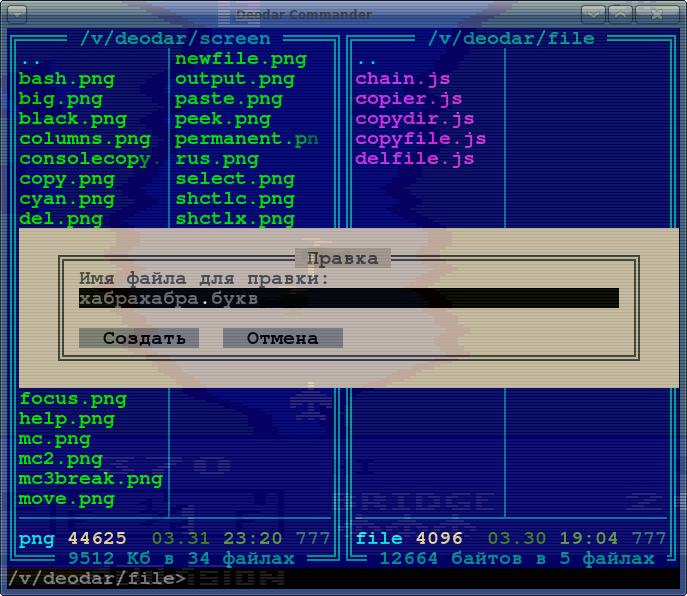The width and height of the screenshot is (687, 596).
Task: Select rus.png file
Action: (x=217, y=159)
